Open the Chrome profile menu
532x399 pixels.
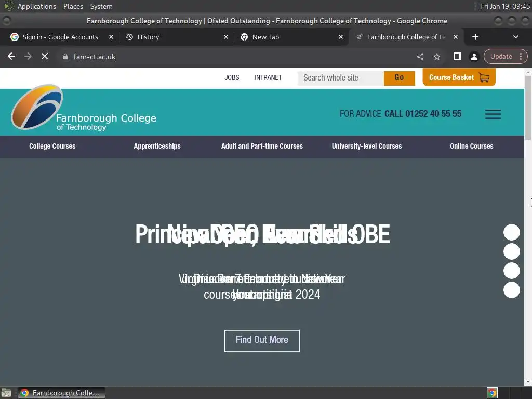click(x=474, y=56)
